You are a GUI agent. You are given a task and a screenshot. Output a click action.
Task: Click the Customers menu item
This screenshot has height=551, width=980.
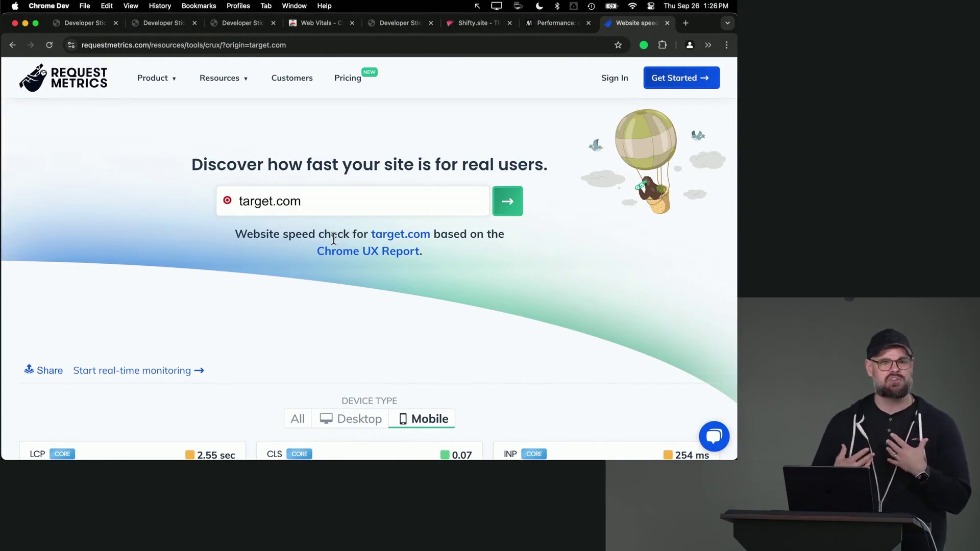coord(292,78)
